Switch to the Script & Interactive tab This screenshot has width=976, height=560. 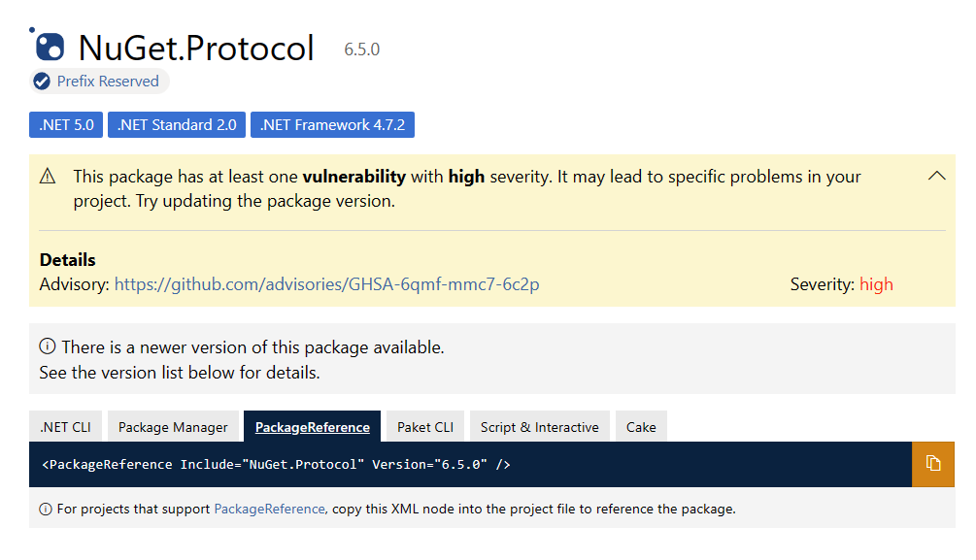539,426
